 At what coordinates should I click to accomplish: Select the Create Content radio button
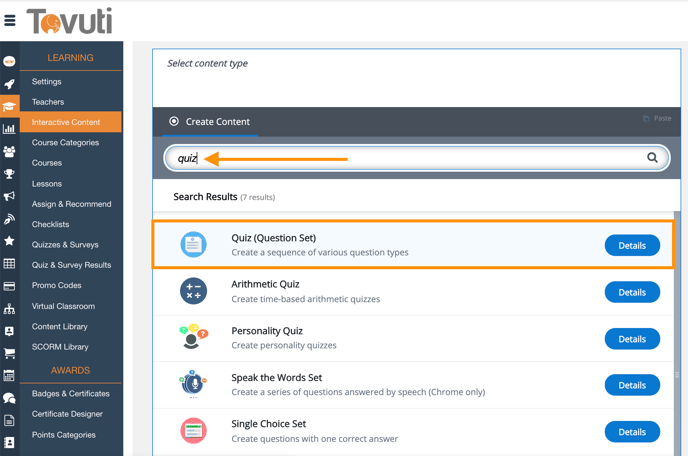point(174,121)
